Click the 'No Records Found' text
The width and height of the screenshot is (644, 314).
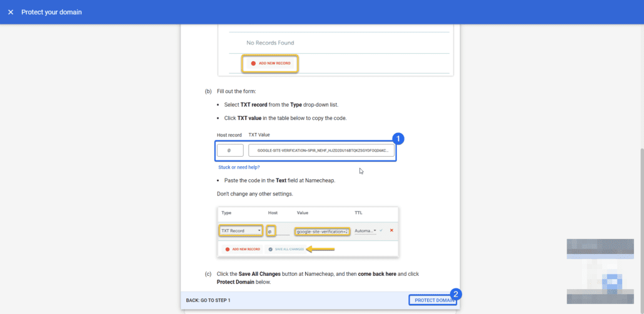click(270, 42)
